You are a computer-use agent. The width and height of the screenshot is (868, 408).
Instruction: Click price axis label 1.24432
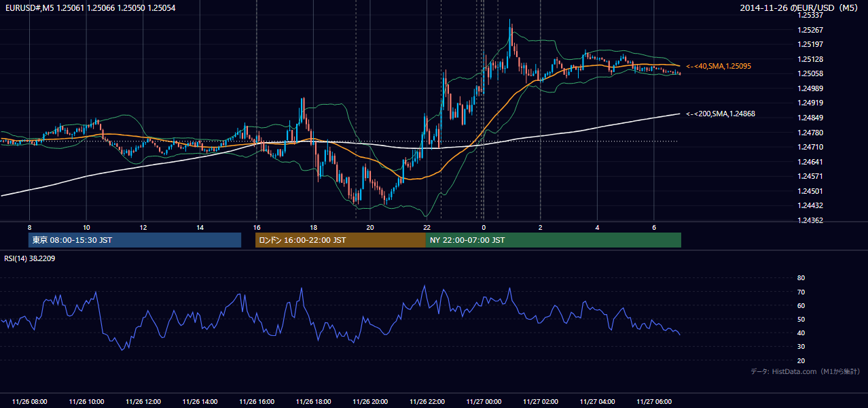tap(810, 205)
